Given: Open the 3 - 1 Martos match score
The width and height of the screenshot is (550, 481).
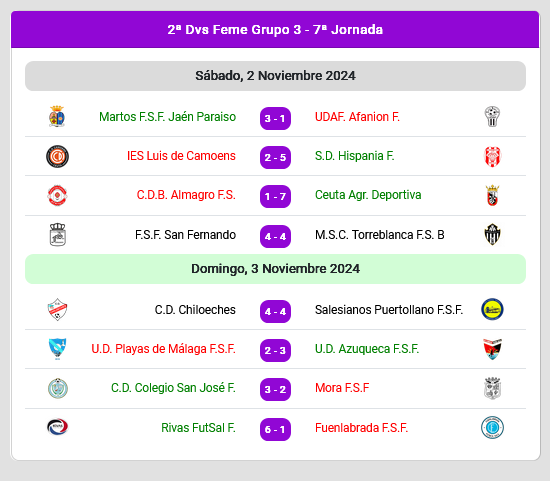Looking at the screenshot, I should [275, 119].
